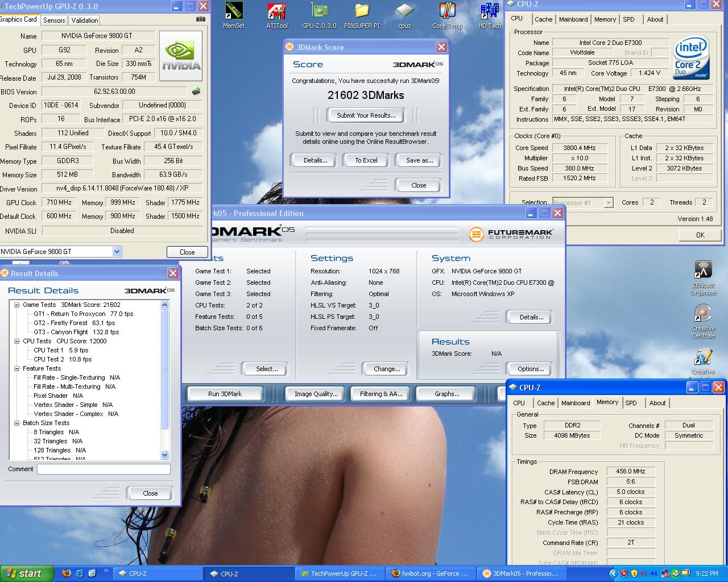Switch to CPU tab in bottom CPU-Z
The width and height of the screenshot is (728, 582).
(519, 403)
